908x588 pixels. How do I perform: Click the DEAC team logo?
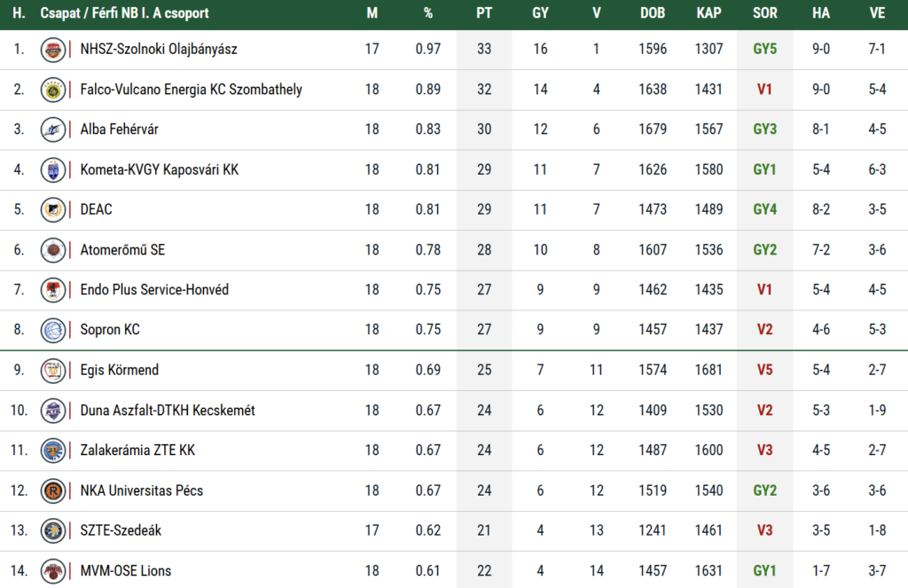[53, 210]
